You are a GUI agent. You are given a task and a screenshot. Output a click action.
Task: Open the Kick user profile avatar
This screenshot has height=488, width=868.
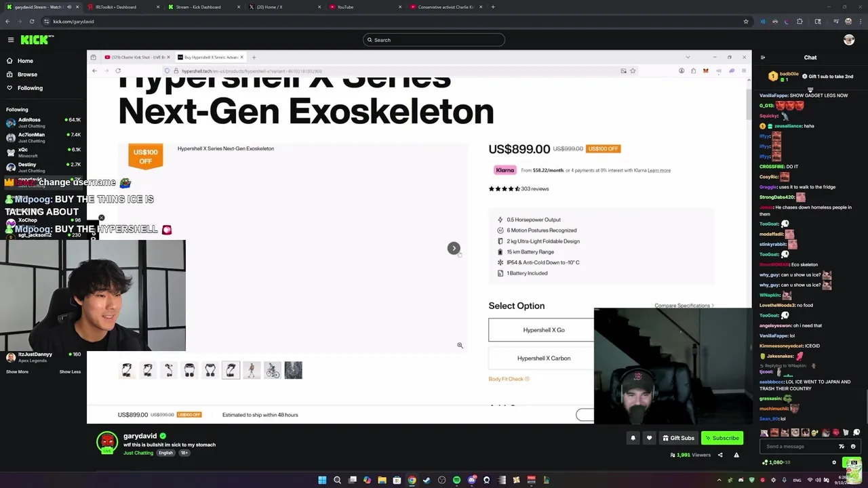(849, 40)
